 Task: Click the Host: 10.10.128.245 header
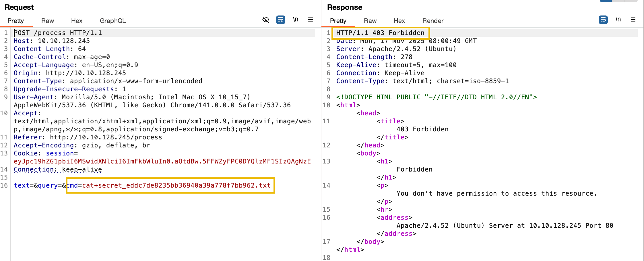coord(52,41)
